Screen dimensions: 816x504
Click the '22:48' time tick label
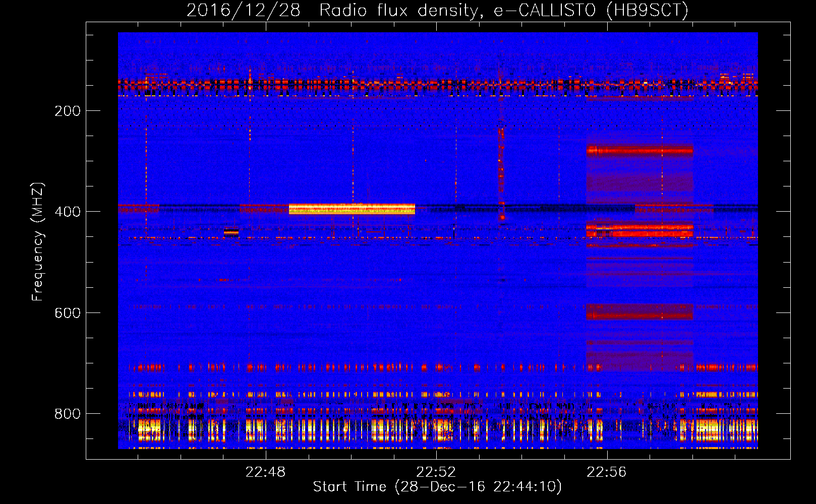(265, 472)
